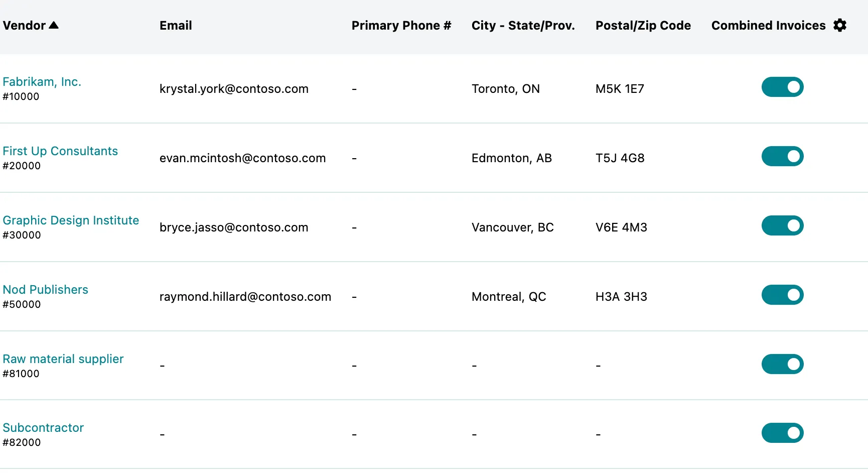Select the krystal.york@contoso.com email cell

[x=234, y=89]
